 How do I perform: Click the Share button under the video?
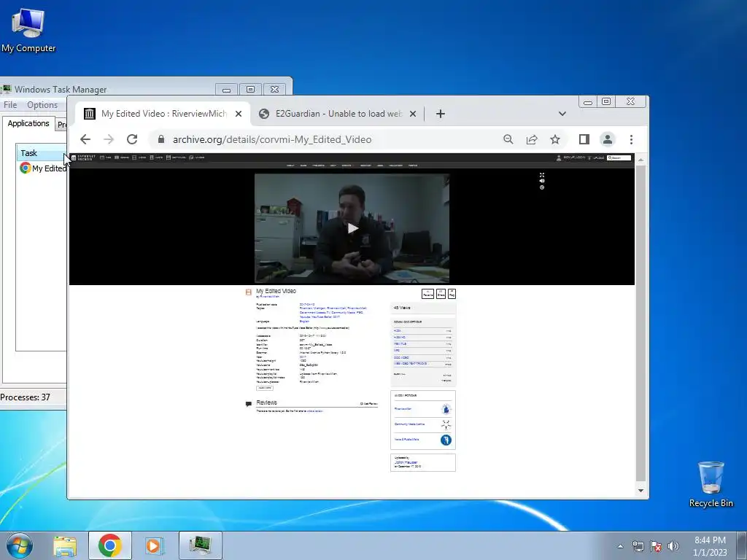pos(441,294)
